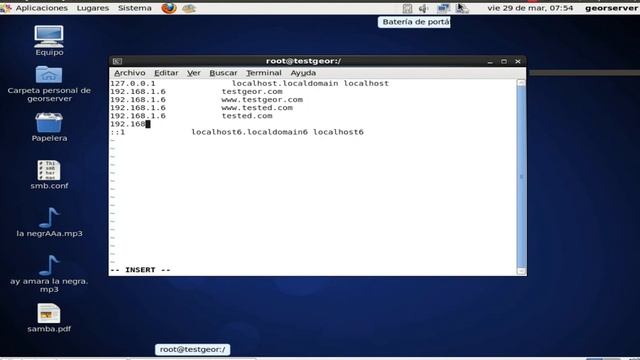
Task: Click the panel launcher beside Firefox
Action: tap(189, 8)
